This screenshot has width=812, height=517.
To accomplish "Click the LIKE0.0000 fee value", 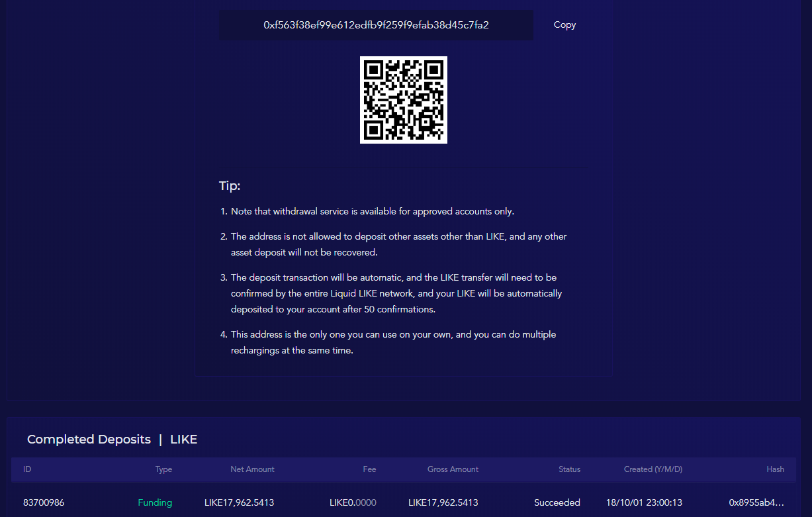I will pyautogui.click(x=353, y=502).
